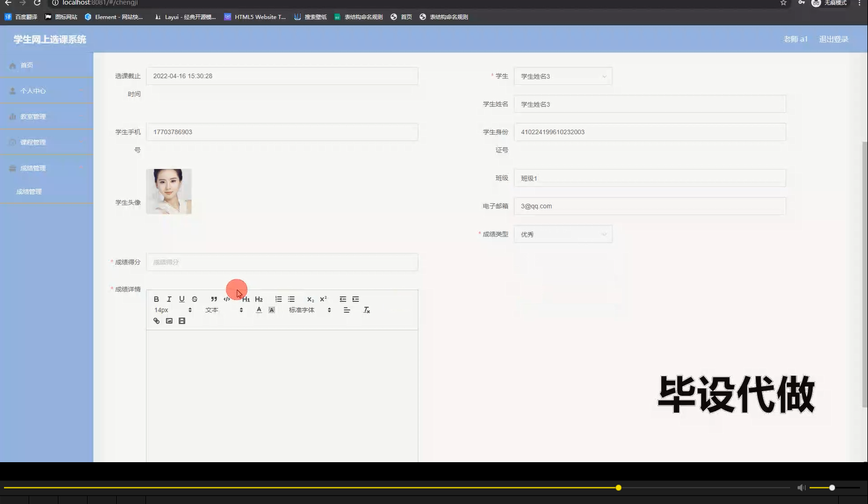Apply strikethrough formatting to text
The width and height of the screenshot is (868, 504).
(195, 299)
